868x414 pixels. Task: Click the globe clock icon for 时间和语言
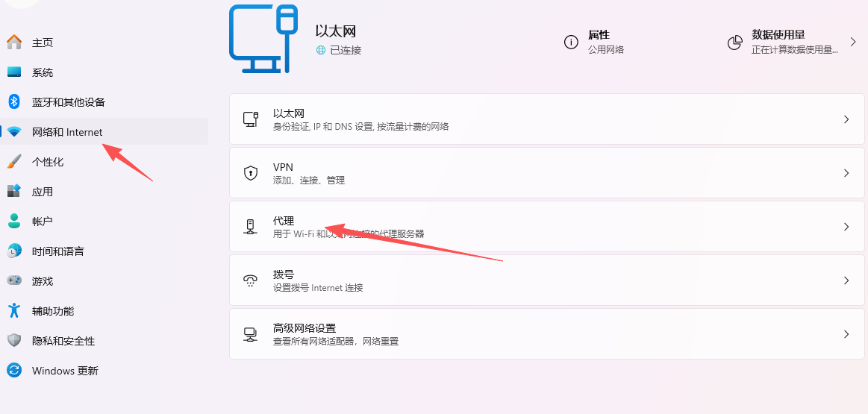(14, 251)
